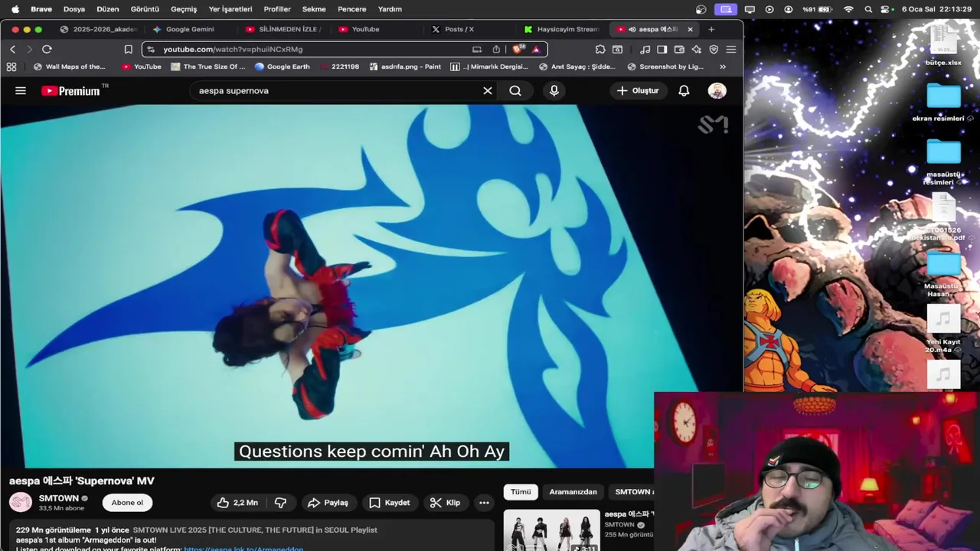
Task: Open the browser extensions puzzle icon
Action: [600, 49]
